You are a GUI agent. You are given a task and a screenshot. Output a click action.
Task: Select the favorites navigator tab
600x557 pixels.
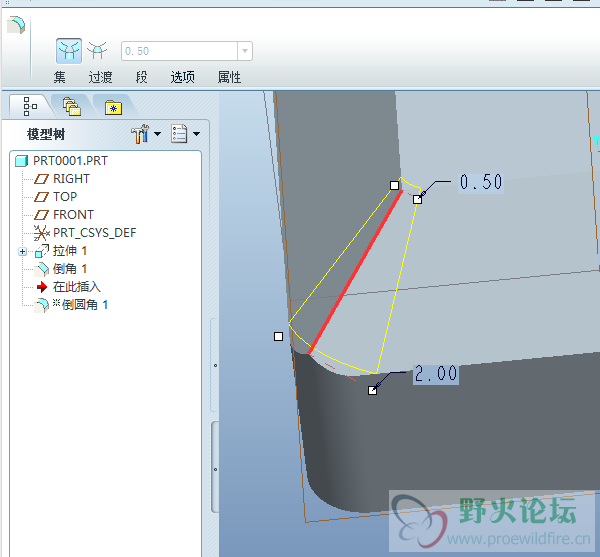coord(113,107)
